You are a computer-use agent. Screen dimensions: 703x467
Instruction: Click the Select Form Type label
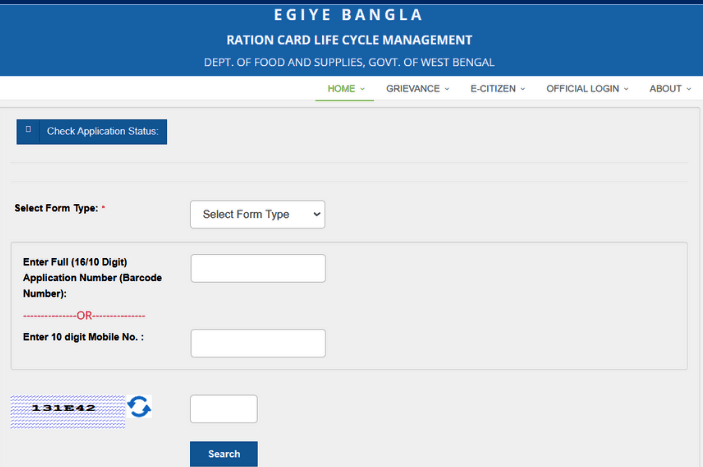click(x=56, y=208)
